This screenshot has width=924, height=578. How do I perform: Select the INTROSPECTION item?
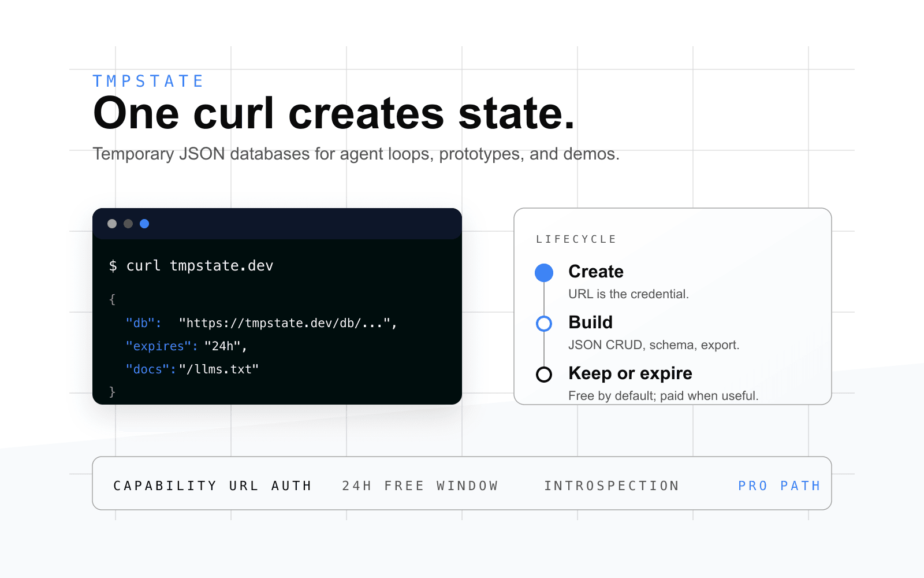pyautogui.click(x=612, y=486)
